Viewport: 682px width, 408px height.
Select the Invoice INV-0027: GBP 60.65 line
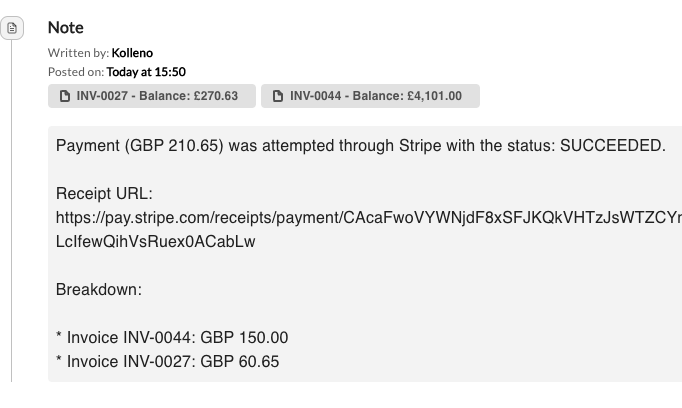pos(167,361)
